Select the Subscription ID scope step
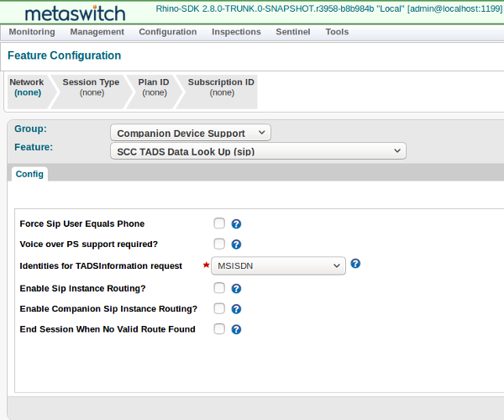The image size is (504, 420). coord(221,87)
